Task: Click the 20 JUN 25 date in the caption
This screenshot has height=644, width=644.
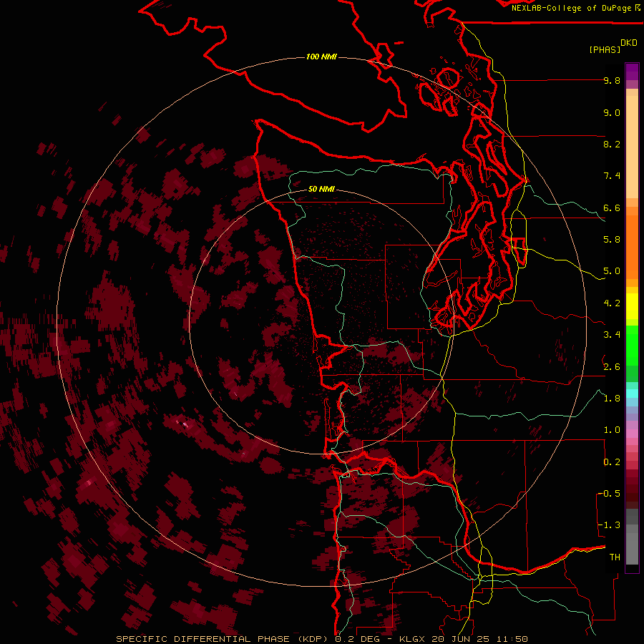Action: pos(460,639)
